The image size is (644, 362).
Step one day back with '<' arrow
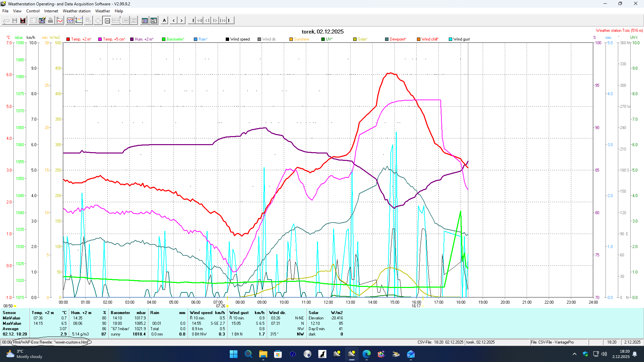click(173, 20)
